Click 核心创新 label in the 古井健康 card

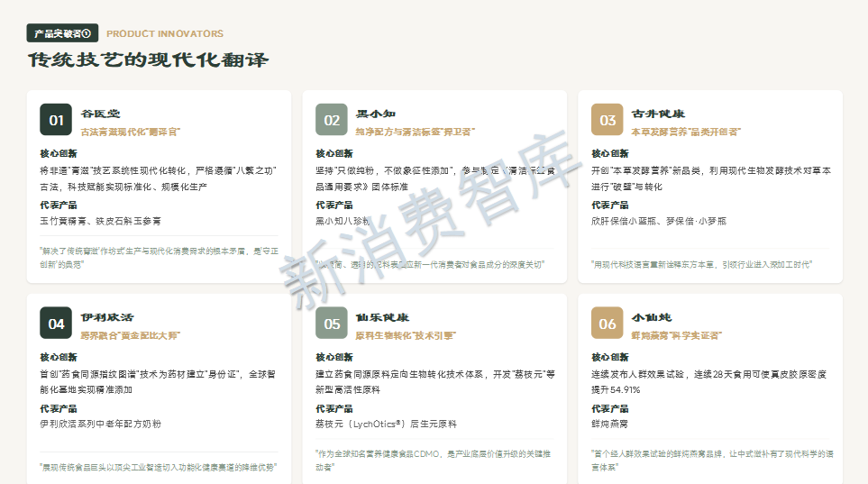(609, 153)
